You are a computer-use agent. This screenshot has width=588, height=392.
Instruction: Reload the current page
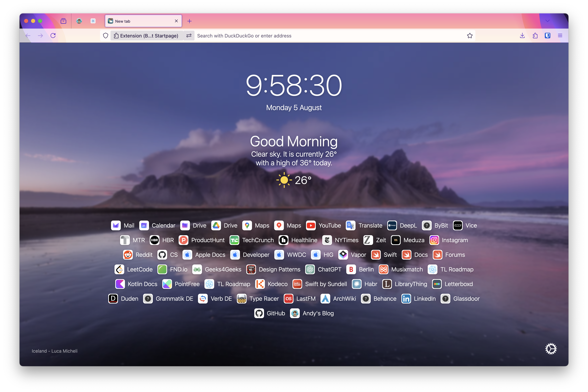(53, 36)
